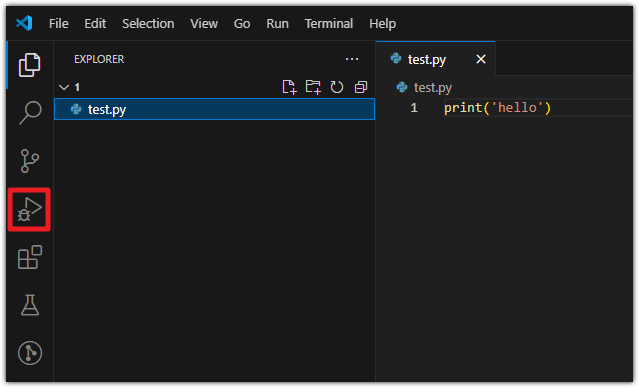
Task: Collapse all folders in Explorer
Action: 361,87
